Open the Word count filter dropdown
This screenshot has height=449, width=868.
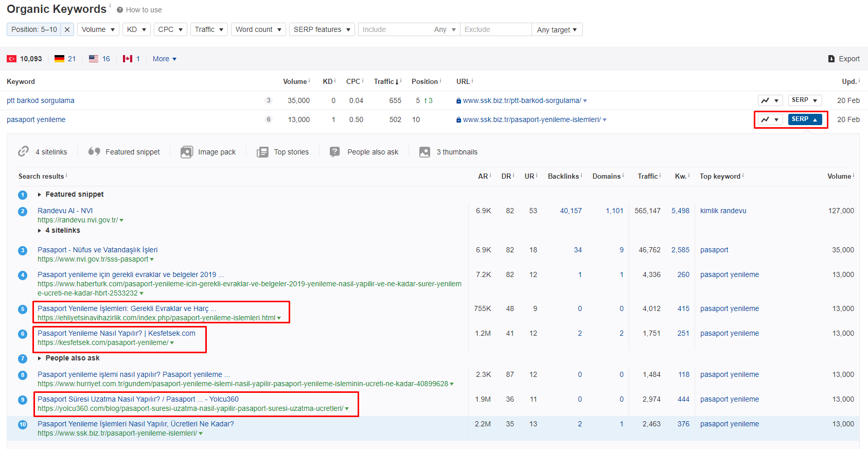click(258, 29)
